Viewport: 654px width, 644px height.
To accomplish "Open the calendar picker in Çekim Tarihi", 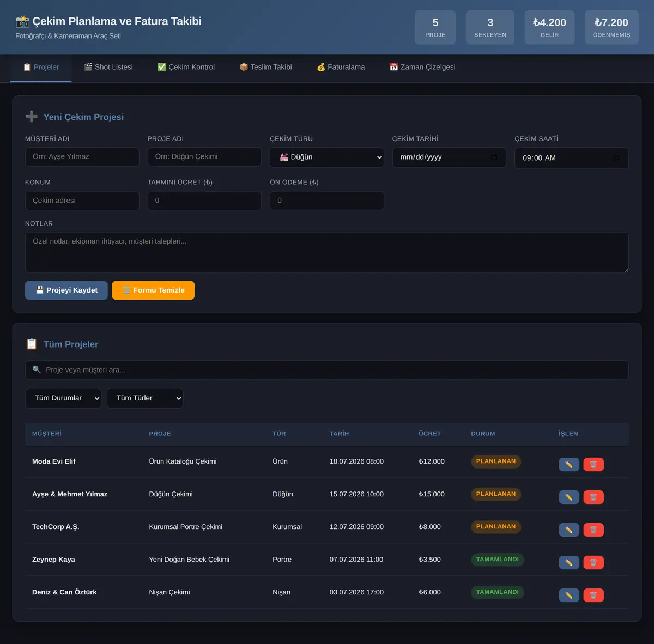I will tap(494, 157).
